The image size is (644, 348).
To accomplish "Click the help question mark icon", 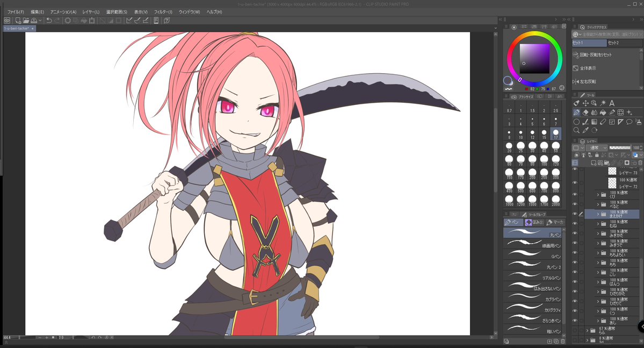I will click(167, 20).
